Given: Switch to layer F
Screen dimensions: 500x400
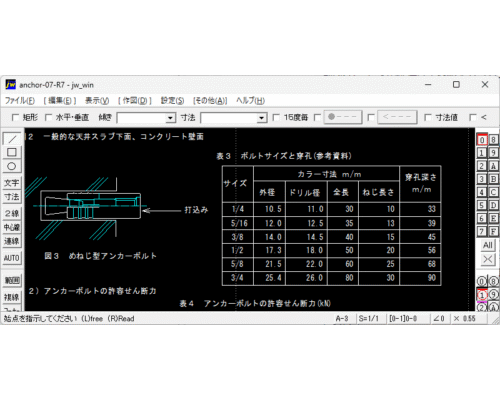Looking at the screenshot, I should coord(493,231).
